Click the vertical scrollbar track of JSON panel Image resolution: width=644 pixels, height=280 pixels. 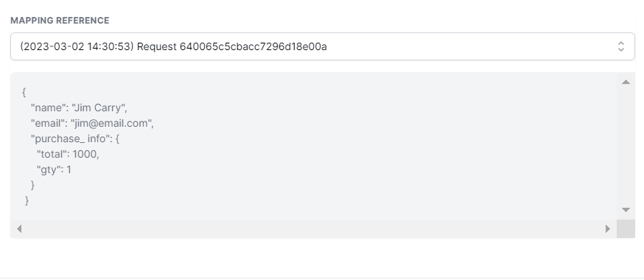pos(626,146)
